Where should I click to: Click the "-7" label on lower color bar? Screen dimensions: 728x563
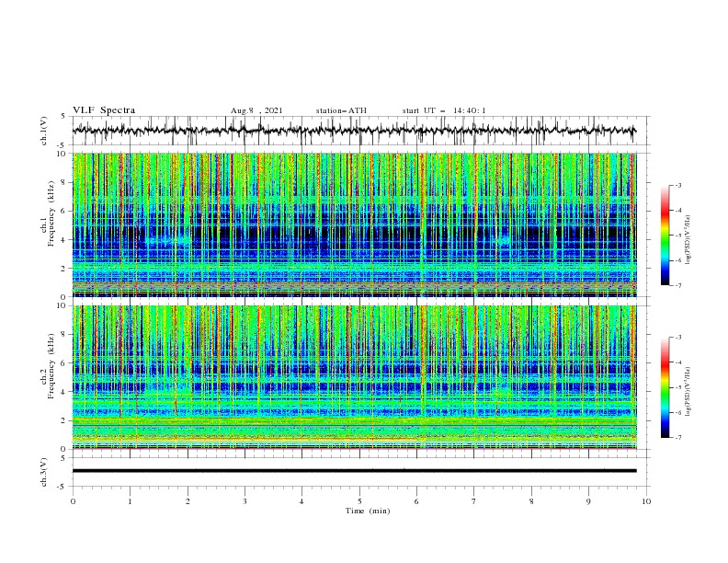click(x=678, y=438)
